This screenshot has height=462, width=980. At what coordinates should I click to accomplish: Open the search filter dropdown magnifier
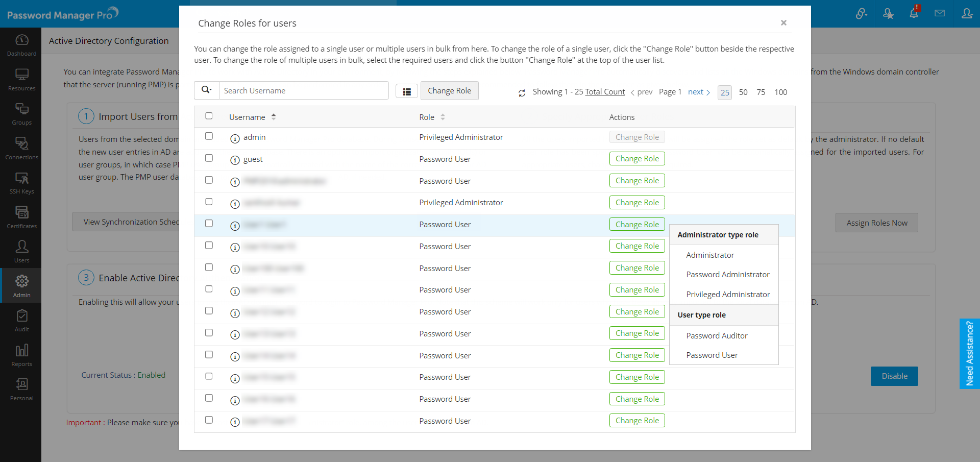tap(206, 90)
